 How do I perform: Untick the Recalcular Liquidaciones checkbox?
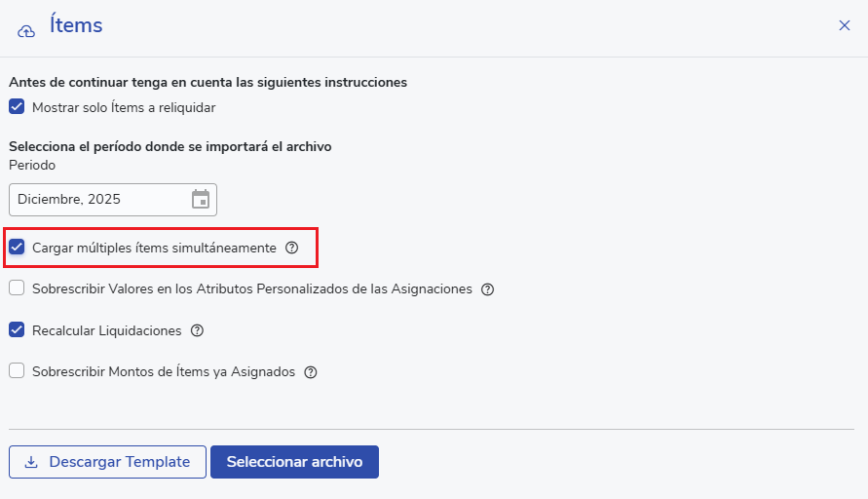point(17,330)
